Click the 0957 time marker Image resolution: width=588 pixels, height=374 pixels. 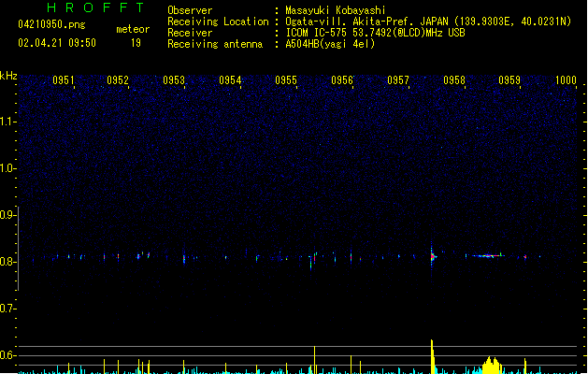pyautogui.click(x=398, y=80)
